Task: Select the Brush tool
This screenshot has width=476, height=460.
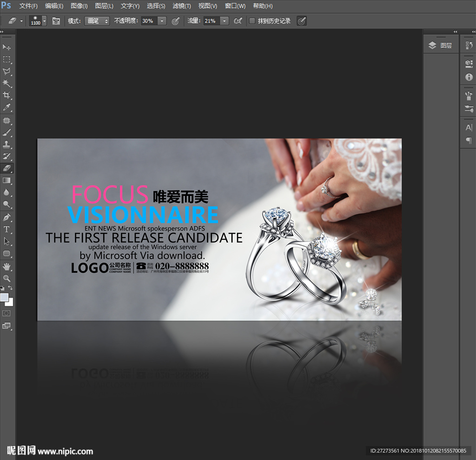Action: tap(7, 132)
